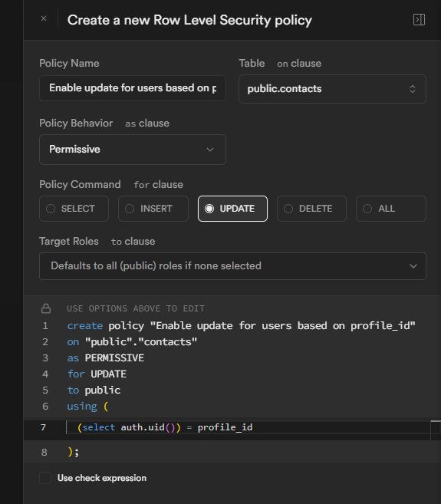Open the Permissive policy behavior dropdown
This screenshot has width=441, height=504.
[x=133, y=150]
